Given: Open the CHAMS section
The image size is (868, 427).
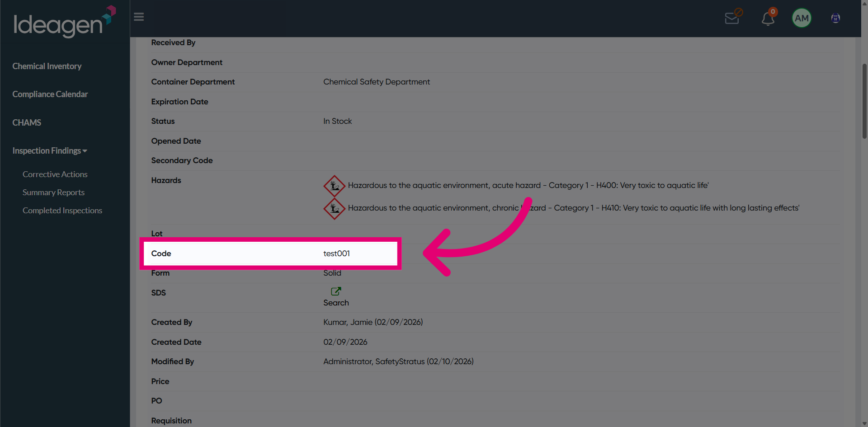Looking at the screenshot, I should coord(27,122).
